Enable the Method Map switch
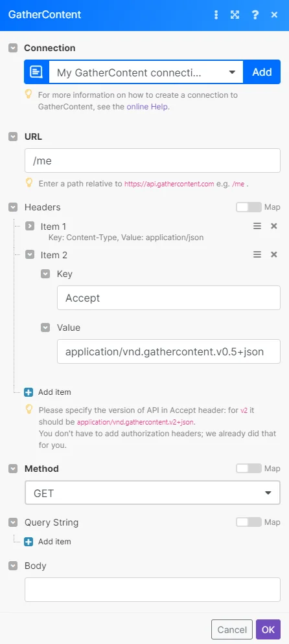The height and width of the screenshot is (644, 289). 249,468
